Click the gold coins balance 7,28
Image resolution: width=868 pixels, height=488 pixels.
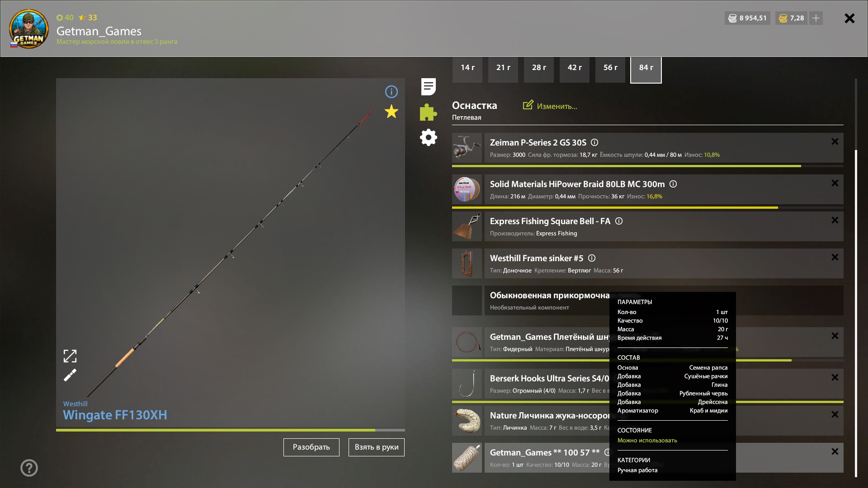pyautogui.click(x=791, y=18)
